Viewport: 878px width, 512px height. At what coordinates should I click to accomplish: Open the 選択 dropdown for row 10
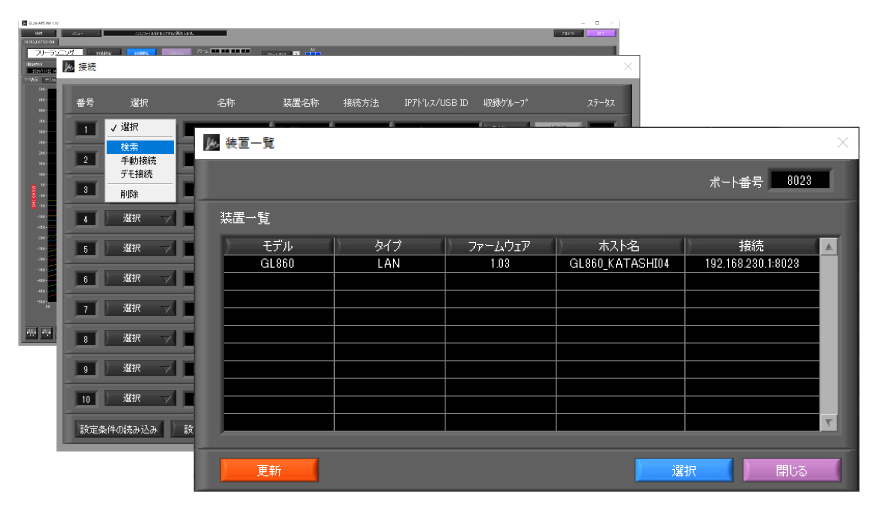[x=139, y=398]
